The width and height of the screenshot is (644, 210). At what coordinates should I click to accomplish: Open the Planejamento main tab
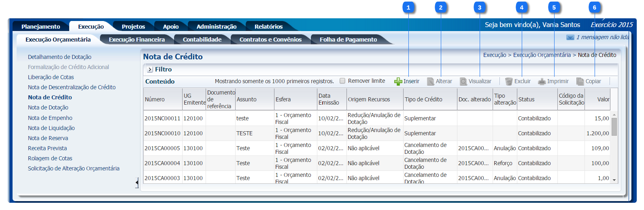click(x=40, y=27)
